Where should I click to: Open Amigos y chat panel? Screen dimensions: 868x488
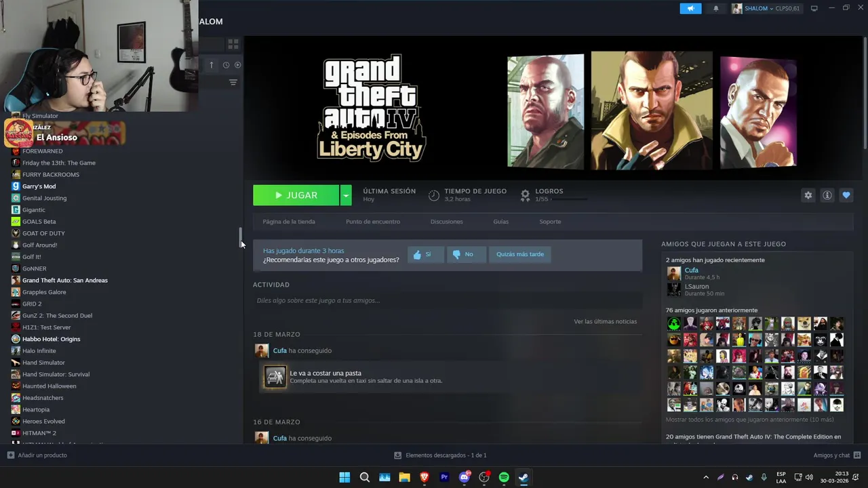click(837, 455)
